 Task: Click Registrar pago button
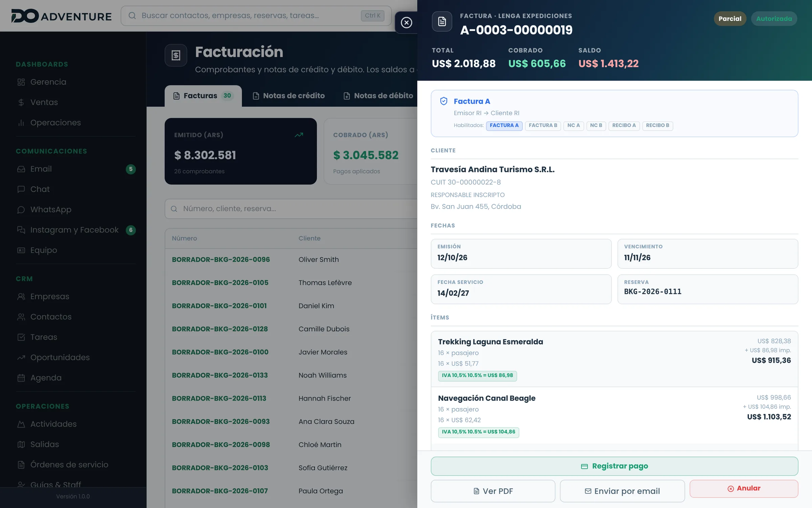614,466
